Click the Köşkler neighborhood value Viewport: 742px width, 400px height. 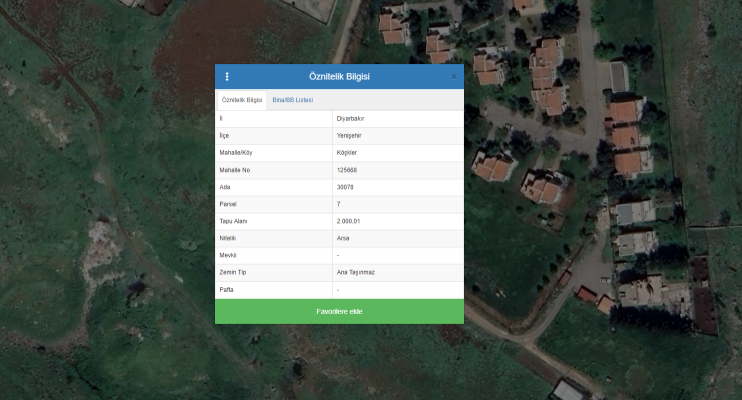[347, 152]
